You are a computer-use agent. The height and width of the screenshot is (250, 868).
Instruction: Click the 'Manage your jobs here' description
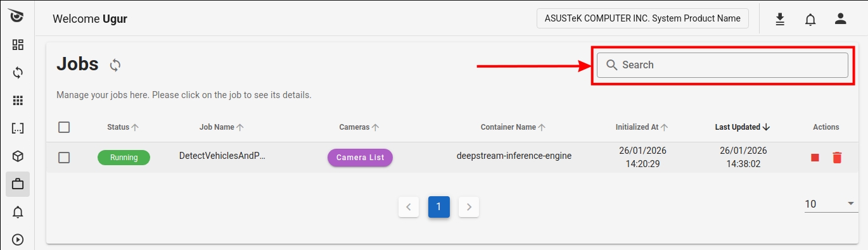(184, 96)
